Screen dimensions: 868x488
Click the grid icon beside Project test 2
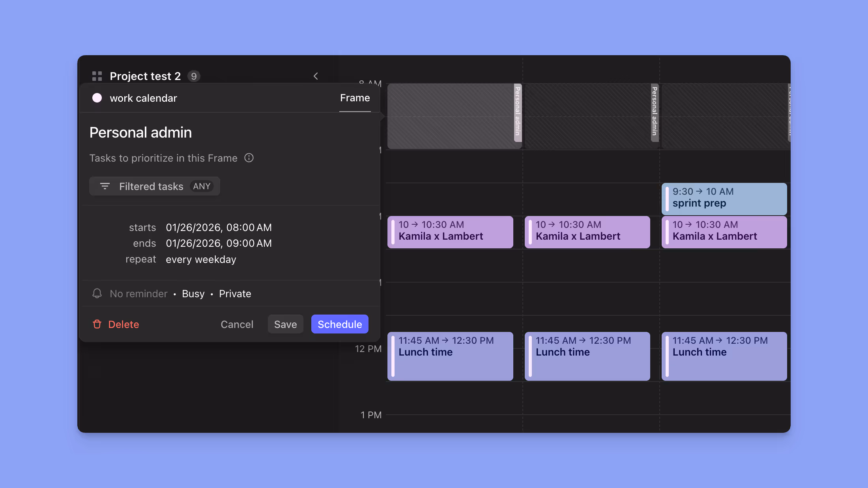tap(97, 76)
